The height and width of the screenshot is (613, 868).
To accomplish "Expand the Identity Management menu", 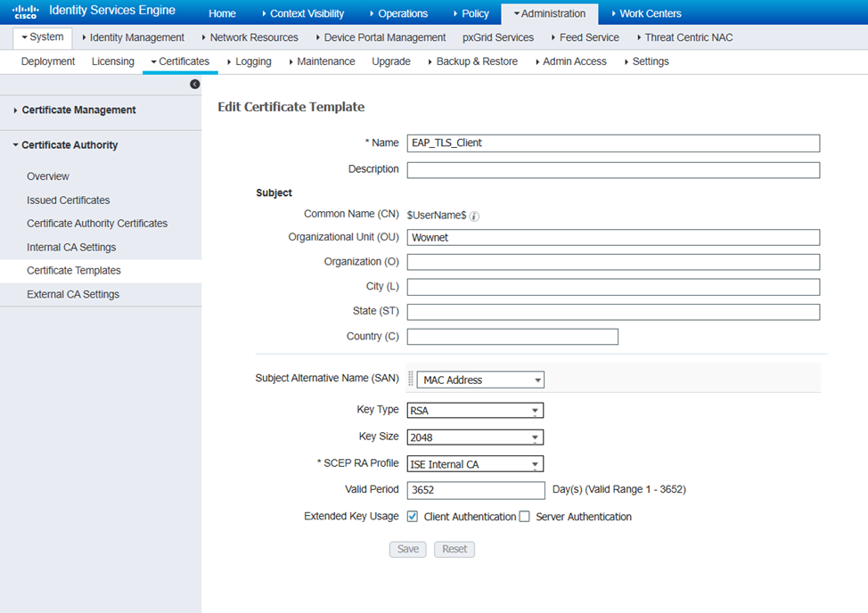I will point(134,37).
